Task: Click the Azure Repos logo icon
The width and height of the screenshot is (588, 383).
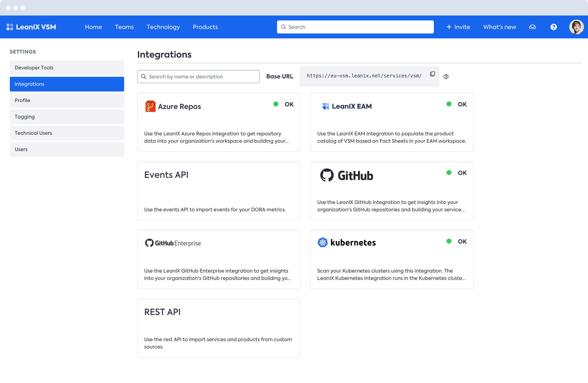Action: 150,106
